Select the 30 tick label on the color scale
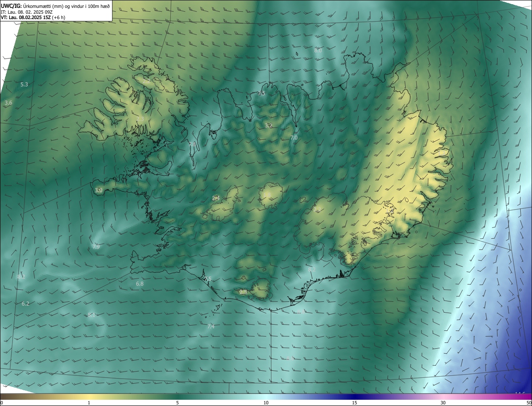This screenshot has height=406, width=532. coord(443,403)
